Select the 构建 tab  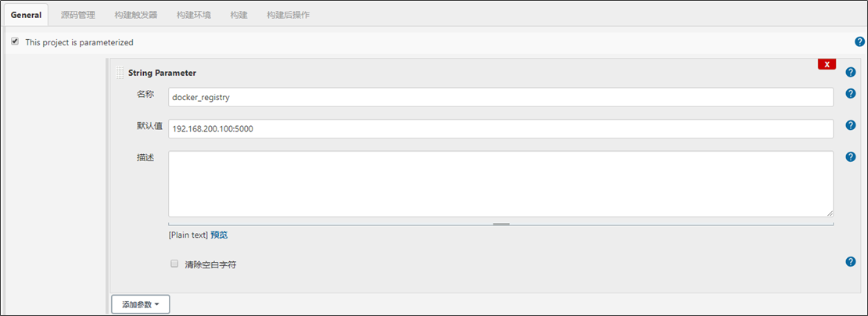(239, 15)
